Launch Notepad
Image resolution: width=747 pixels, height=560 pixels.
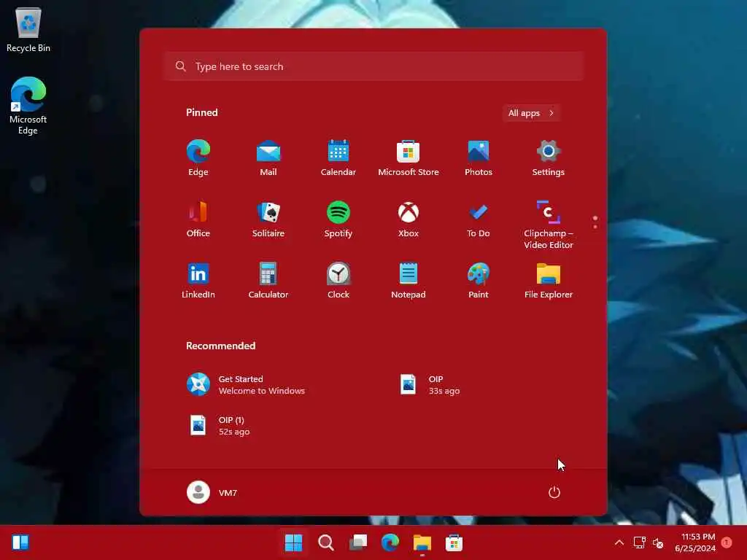[x=409, y=281]
